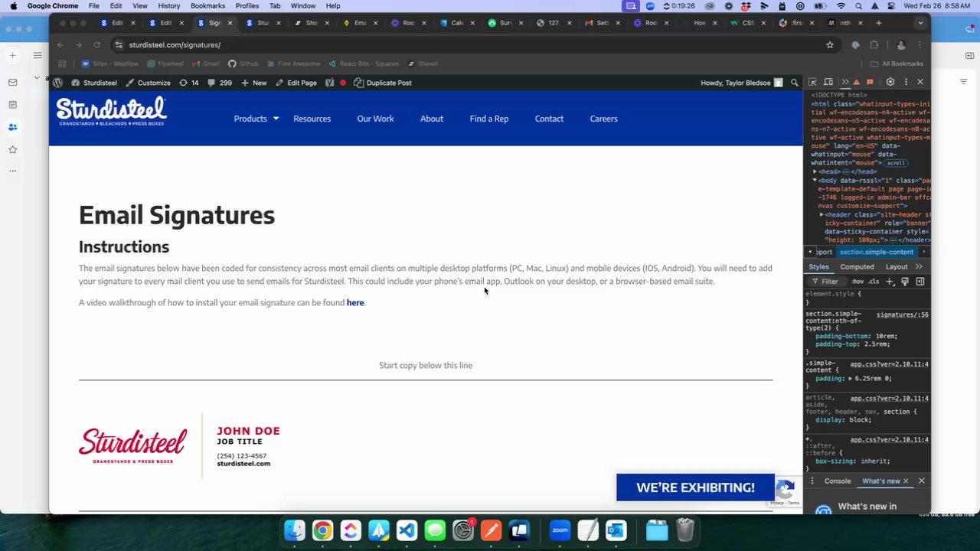Click the Sturdisteel header logo
The height and width of the screenshot is (551, 980).
112,112
